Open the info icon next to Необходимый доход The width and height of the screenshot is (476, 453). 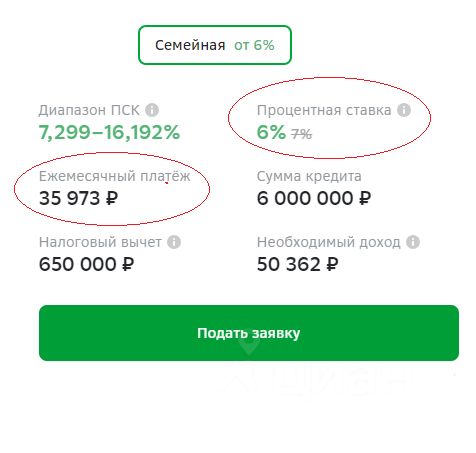coord(413,242)
